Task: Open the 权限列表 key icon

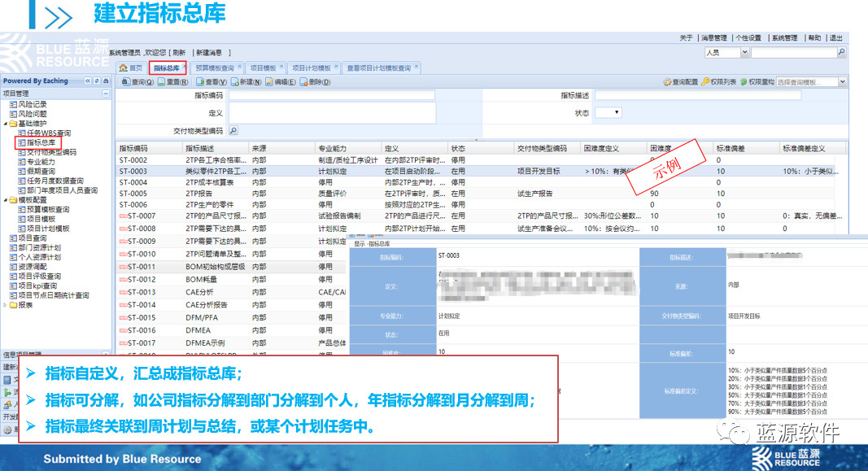Action: [x=704, y=82]
